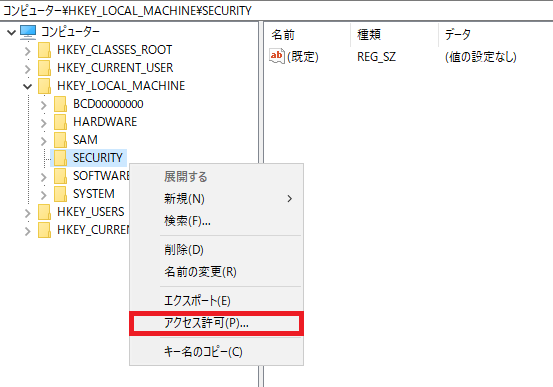The image size is (553, 387).
Task: Select the SAM key label
Action: 85,140
